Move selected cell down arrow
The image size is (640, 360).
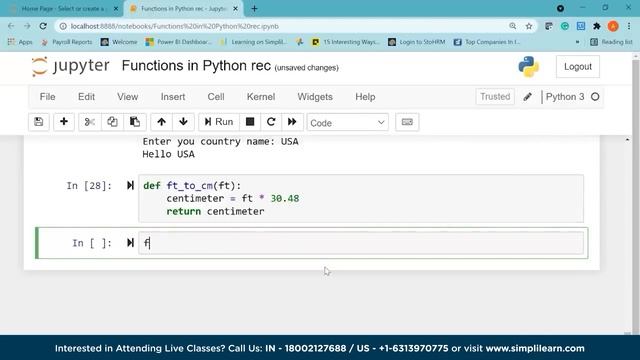[183, 122]
